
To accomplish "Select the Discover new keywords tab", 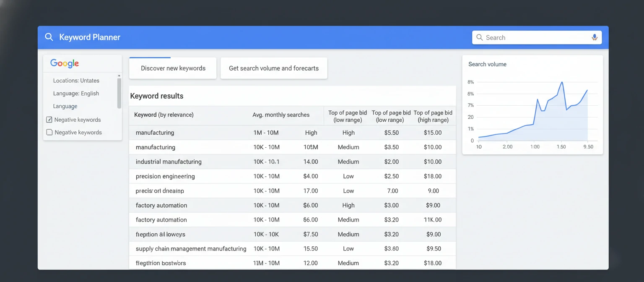I will (x=172, y=68).
